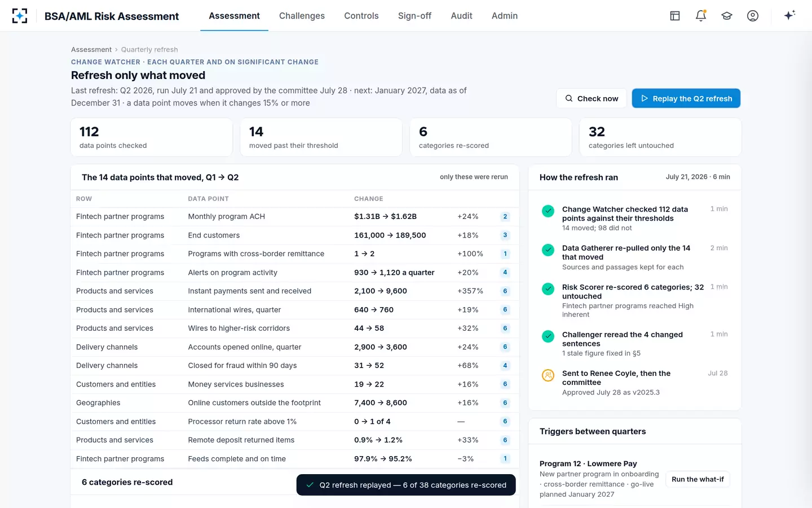This screenshot has height=508, width=812.
Task: Select the Remote deposit returned items row
Action: pyautogui.click(x=295, y=440)
